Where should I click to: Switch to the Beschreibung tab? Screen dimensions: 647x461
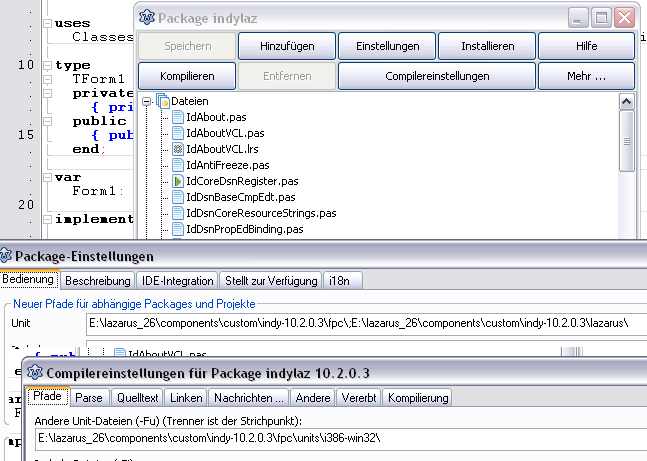(x=97, y=280)
